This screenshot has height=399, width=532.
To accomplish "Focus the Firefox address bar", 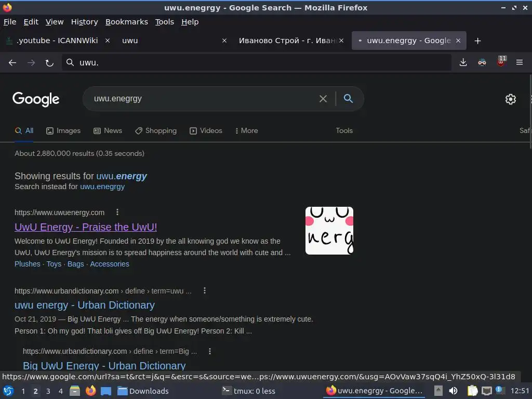I will pos(257,62).
